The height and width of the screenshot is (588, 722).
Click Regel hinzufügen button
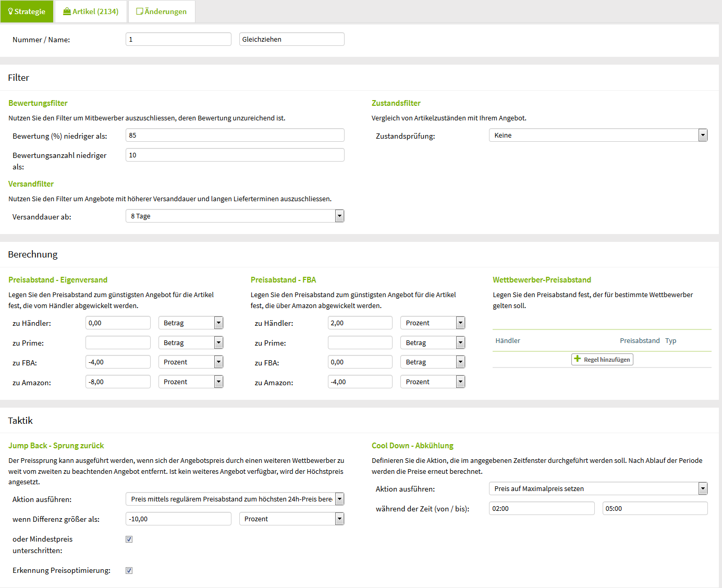(602, 359)
